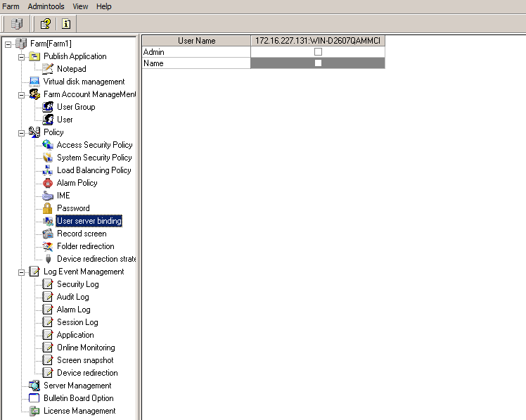The image size is (526, 420).
Task: Select the Password padlock icon
Action: (48, 208)
